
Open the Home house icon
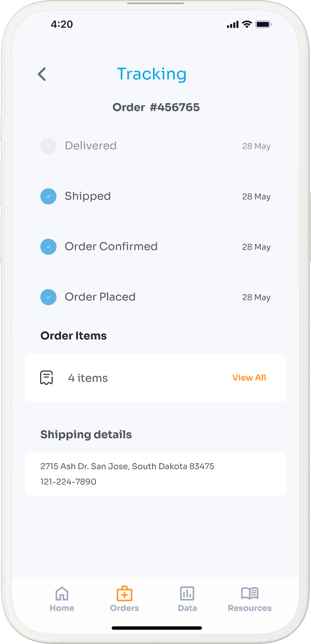62,593
